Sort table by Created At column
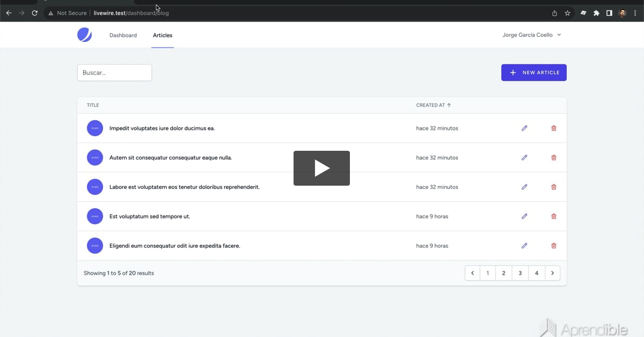This screenshot has width=644, height=337. coord(434,105)
